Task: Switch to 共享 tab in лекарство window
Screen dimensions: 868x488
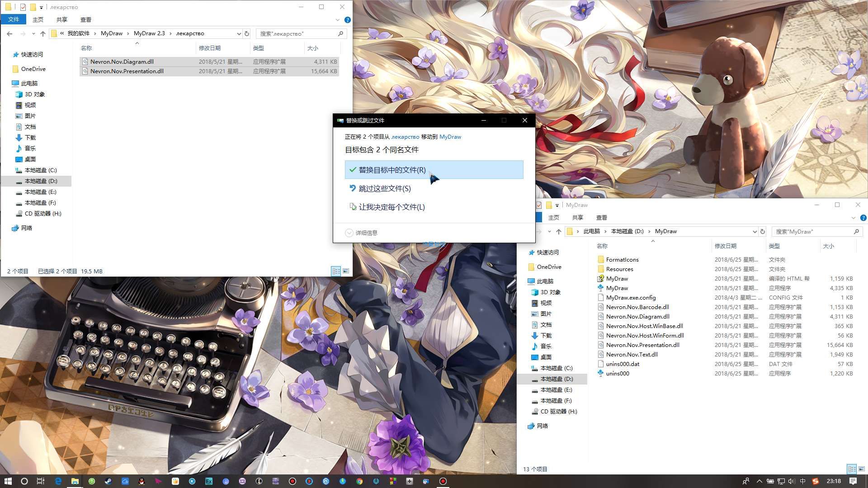Action: point(62,19)
